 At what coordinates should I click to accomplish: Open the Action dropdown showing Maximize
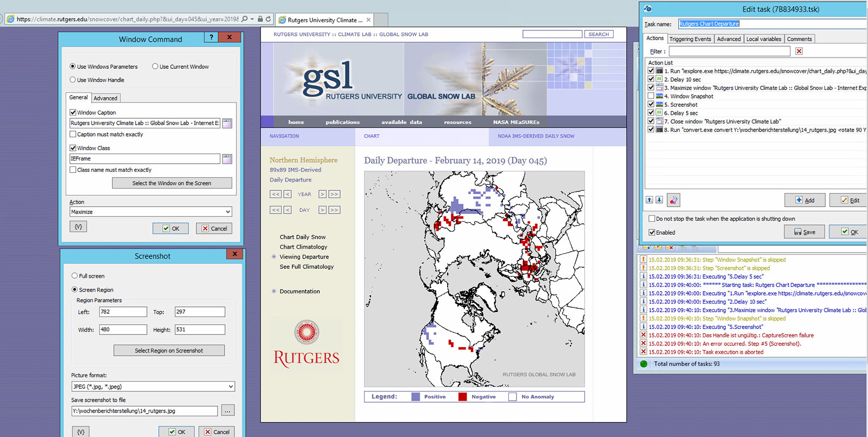coord(151,212)
